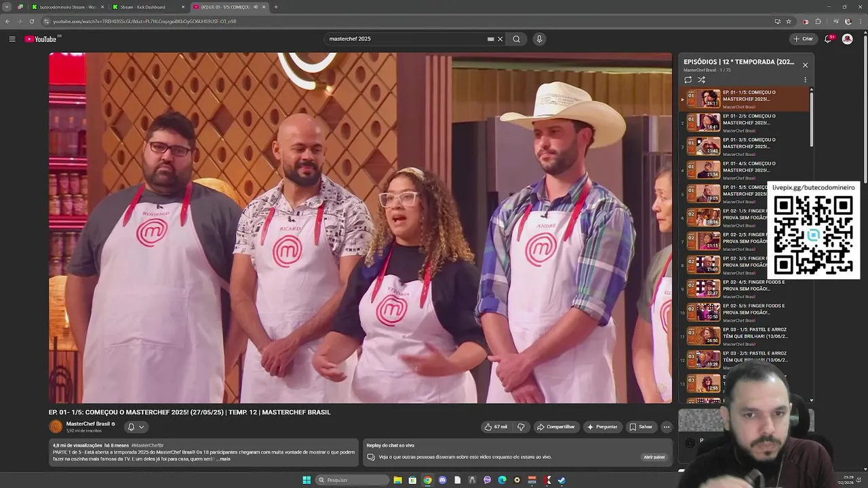Open the MasterChef Brasil channel avatar

pyautogui.click(x=56, y=426)
